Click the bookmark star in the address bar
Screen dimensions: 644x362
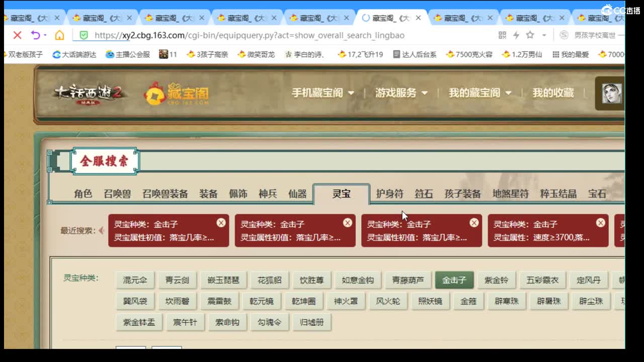(530, 35)
